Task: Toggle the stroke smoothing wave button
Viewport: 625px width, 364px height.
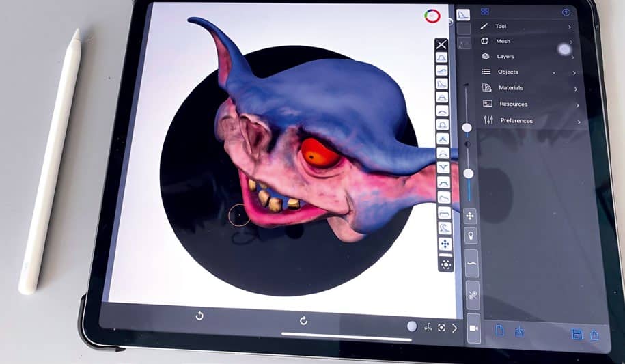Action: pos(471,264)
